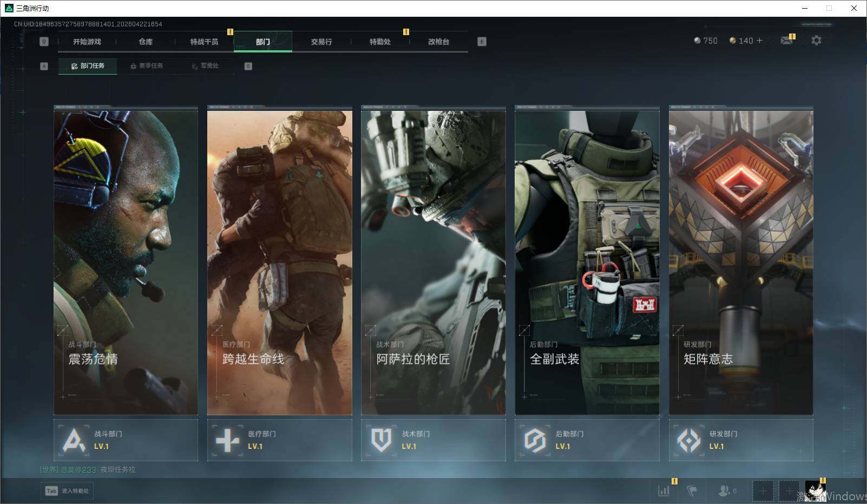
Task: Click the 医疗部门 cross emblem icon
Action: pyautogui.click(x=227, y=440)
